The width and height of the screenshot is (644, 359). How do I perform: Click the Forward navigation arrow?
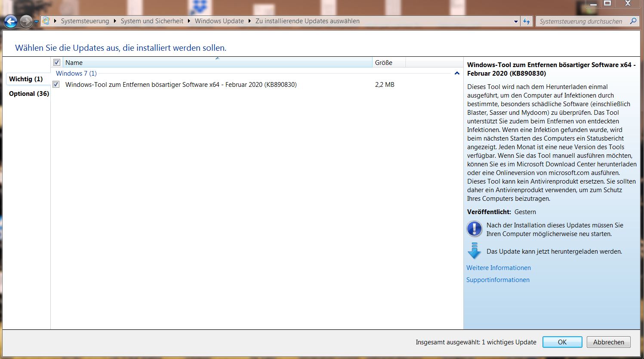click(x=26, y=21)
